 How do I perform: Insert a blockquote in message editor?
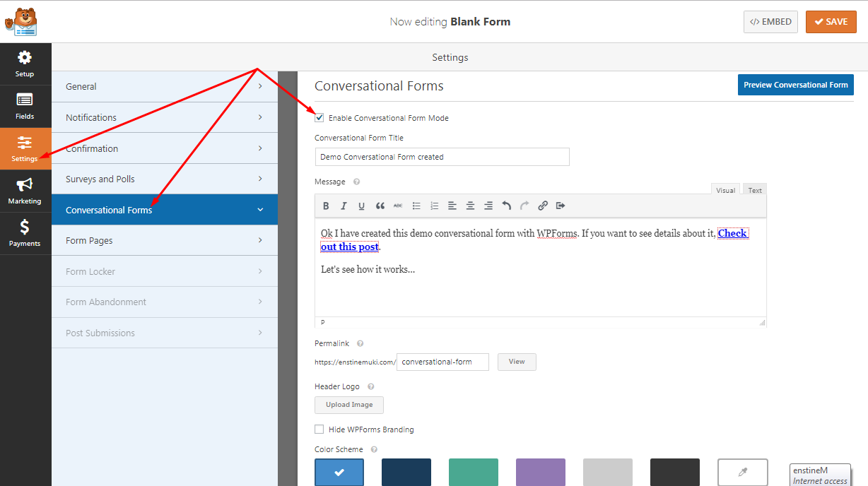click(x=380, y=206)
